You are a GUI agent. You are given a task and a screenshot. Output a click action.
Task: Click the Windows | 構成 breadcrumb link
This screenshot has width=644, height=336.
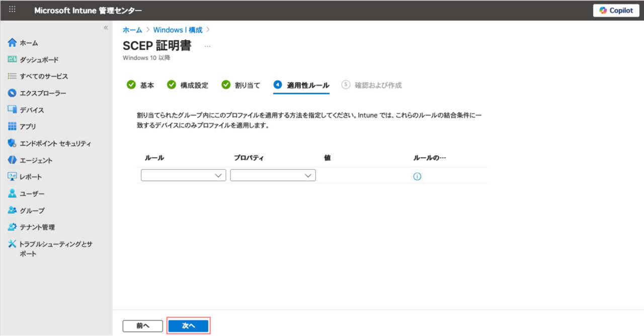pos(178,30)
